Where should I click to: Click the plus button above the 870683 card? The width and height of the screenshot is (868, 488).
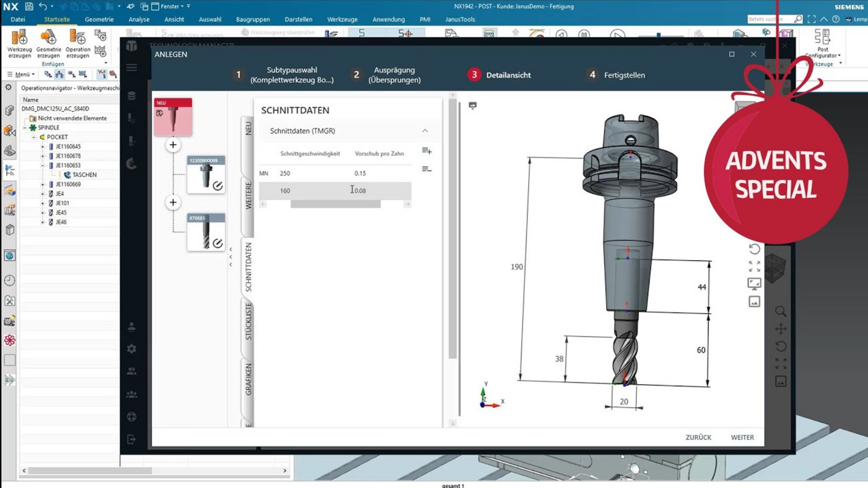pos(173,202)
